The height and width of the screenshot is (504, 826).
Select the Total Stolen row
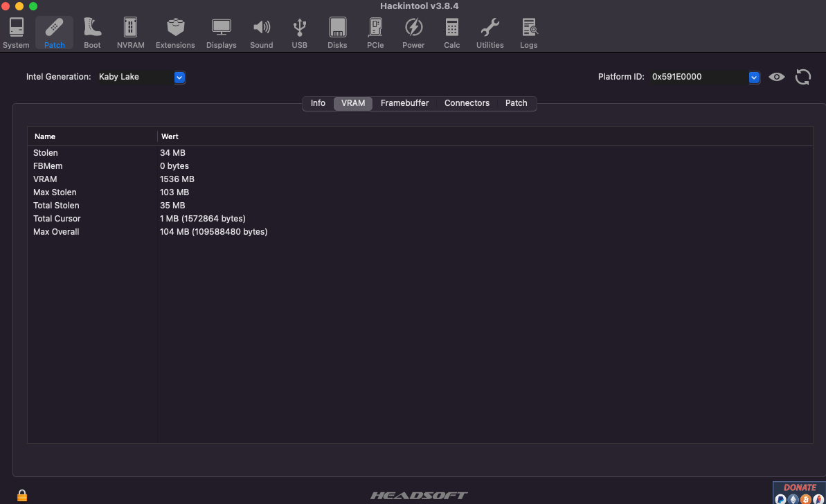(x=420, y=206)
